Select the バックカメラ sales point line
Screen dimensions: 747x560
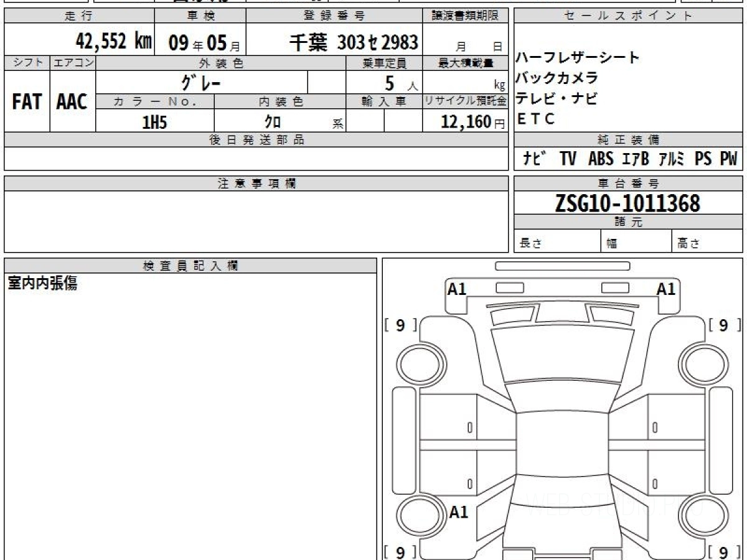pos(557,78)
